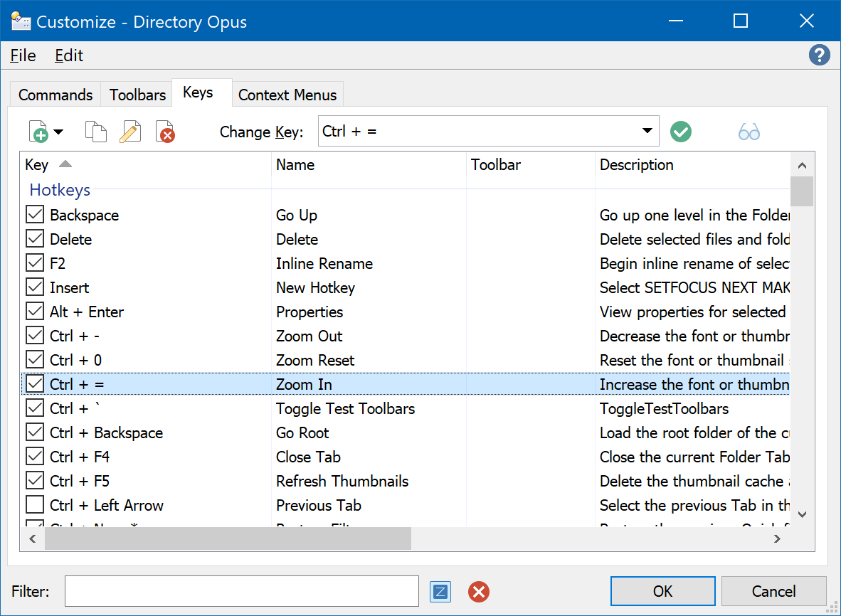The width and height of the screenshot is (841, 616).
Task: Select the "Go Up" name cell
Action: pyautogui.click(x=297, y=215)
